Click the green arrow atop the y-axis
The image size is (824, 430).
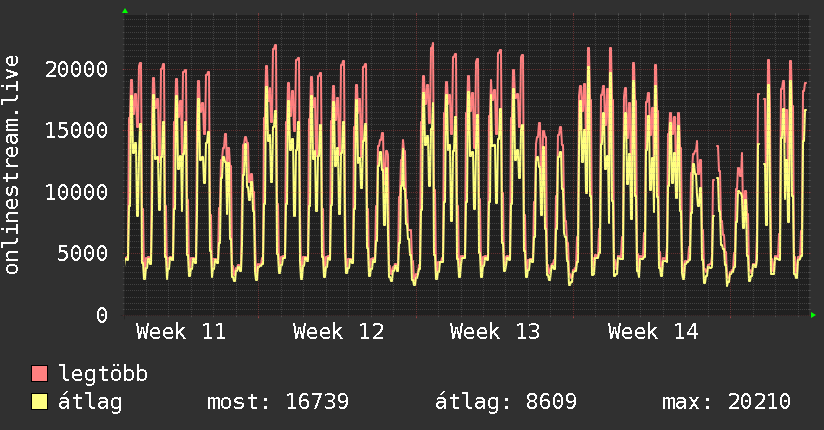click(x=125, y=11)
